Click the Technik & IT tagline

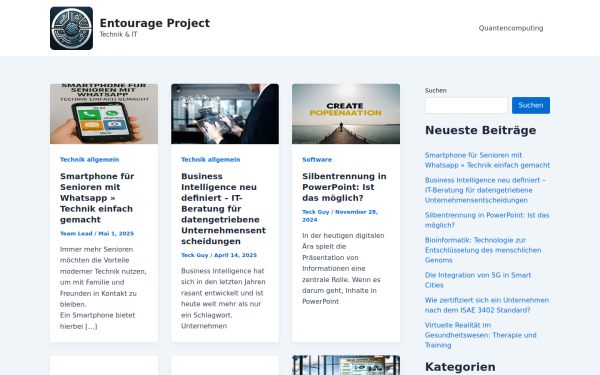point(118,34)
